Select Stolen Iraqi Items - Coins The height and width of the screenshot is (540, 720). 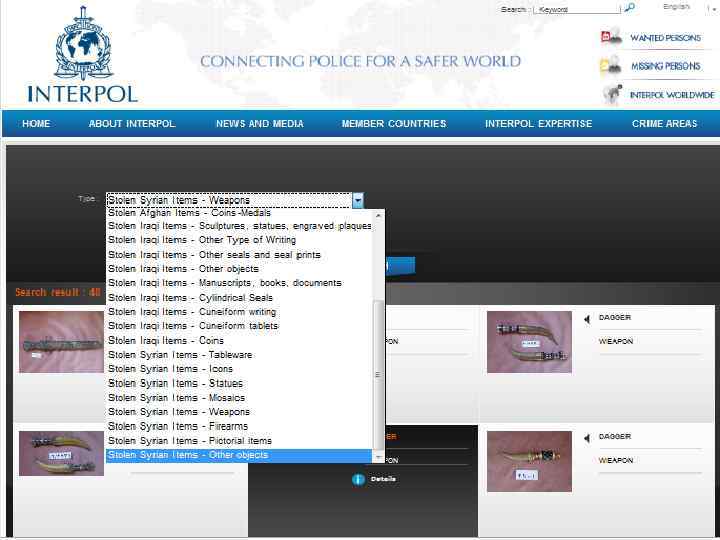coord(239,340)
